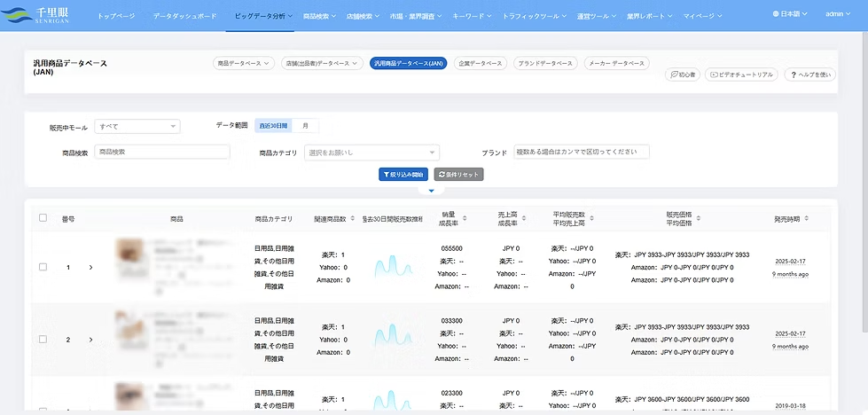Open the ビデオチュートリアル video button

(x=741, y=74)
